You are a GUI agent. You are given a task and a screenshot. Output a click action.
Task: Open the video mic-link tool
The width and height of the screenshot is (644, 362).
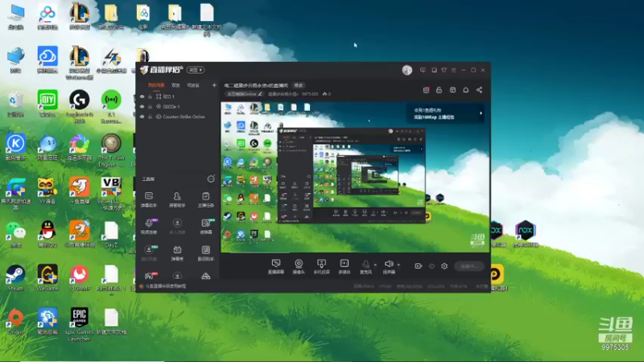tap(149, 226)
